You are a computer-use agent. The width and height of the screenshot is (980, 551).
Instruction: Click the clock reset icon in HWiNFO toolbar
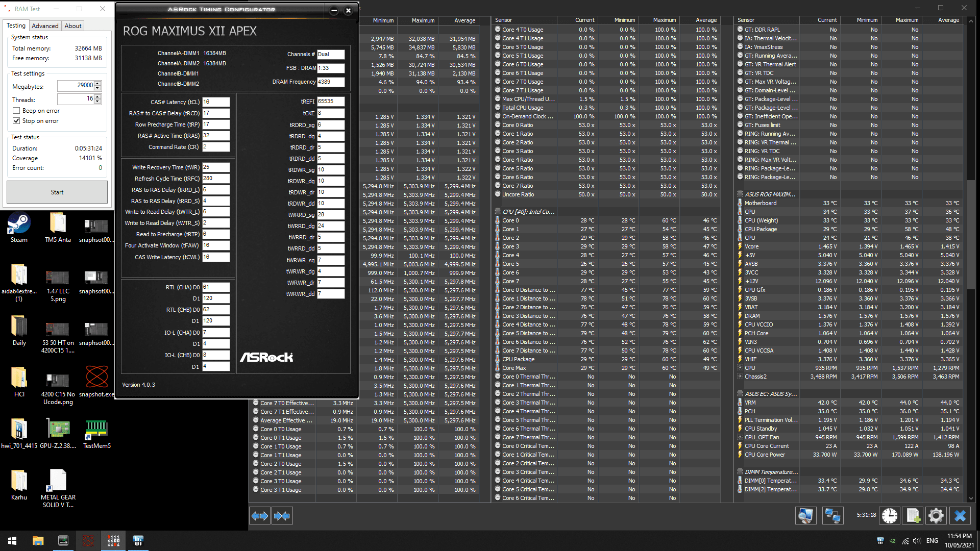pos(890,516)
